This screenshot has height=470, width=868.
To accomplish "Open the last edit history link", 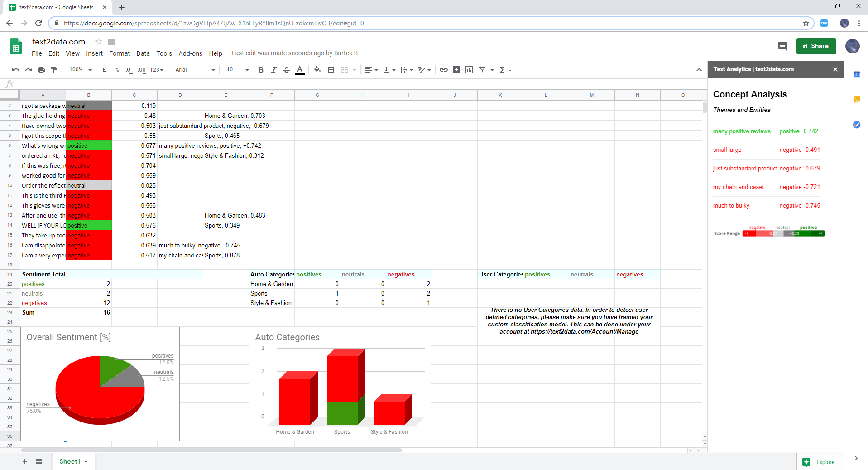I will pyautogui.click(x=295, y=53).
